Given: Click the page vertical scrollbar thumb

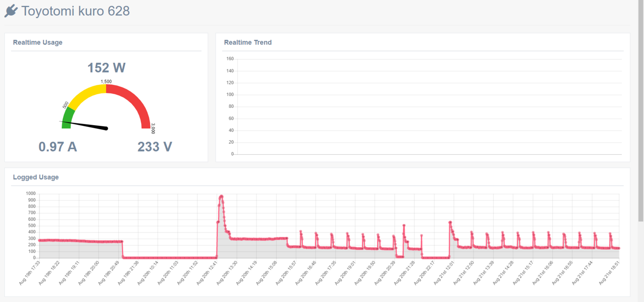Looking at the screenshot, I should click(641, 111).
